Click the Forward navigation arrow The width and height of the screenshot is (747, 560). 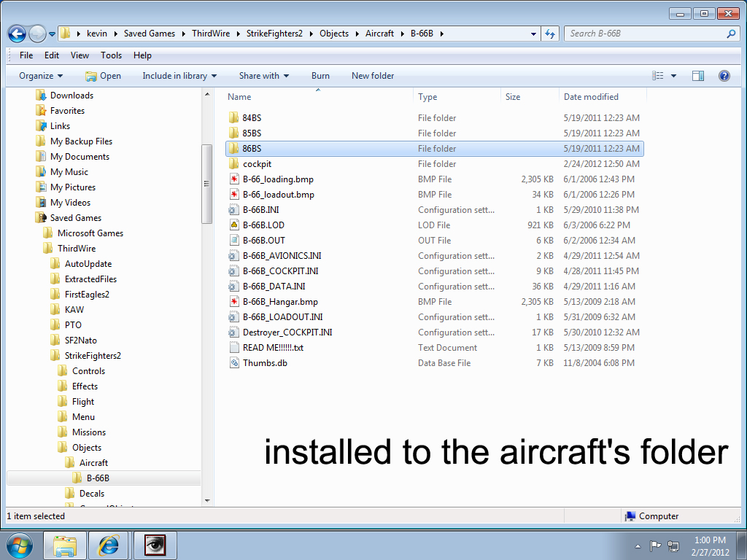tap(37, 34)
